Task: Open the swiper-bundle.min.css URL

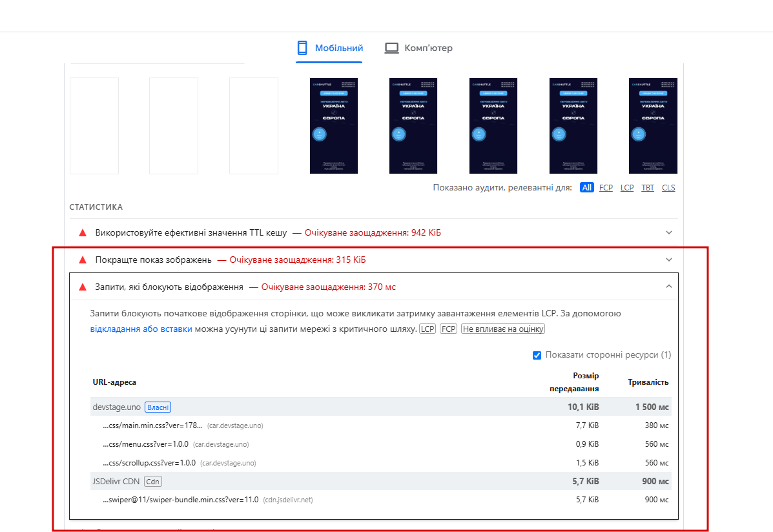Action: (x=180, y=500)
